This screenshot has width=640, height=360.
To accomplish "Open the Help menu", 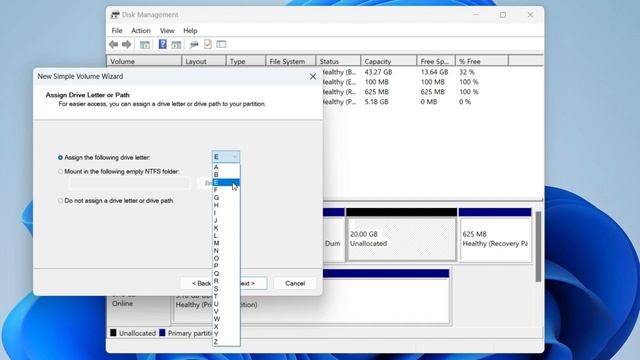I will click(190, 31).
